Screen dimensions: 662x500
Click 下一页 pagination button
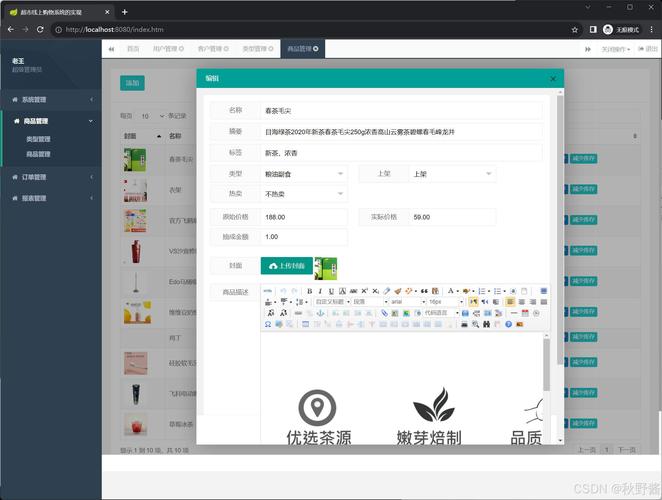627,450
